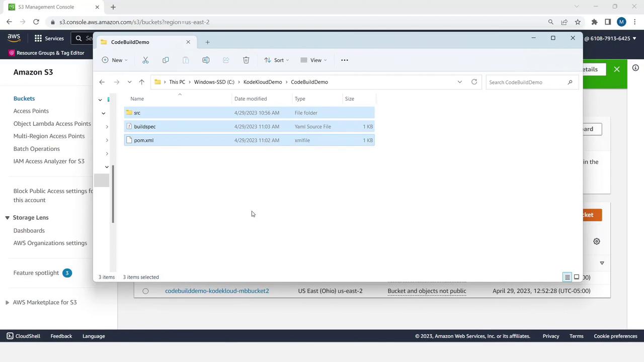Click KodeKloudDemo in the breadcrumb path
644x362 pixels.
tap(263, 82)
